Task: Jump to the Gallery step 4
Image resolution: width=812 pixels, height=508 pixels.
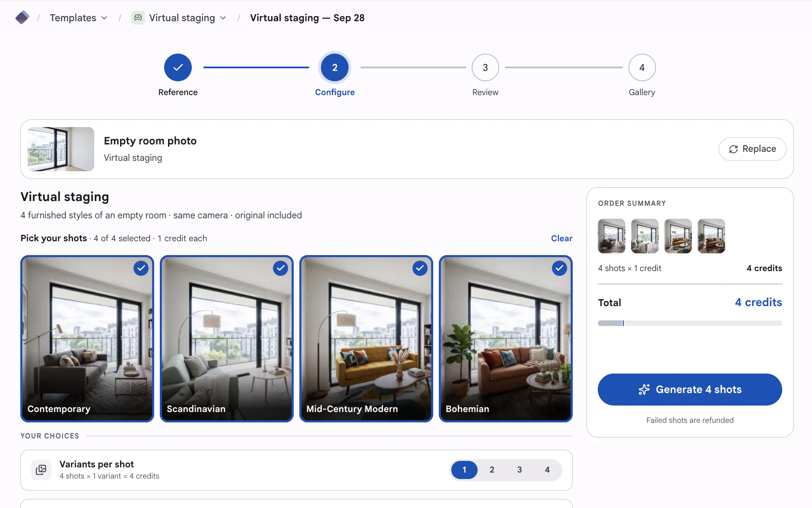Action: coord(642,67)
